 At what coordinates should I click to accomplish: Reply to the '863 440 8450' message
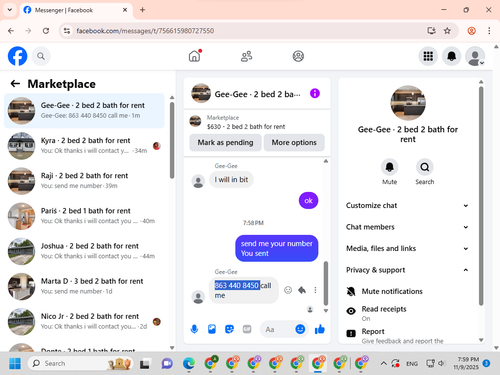click(302, 290)
